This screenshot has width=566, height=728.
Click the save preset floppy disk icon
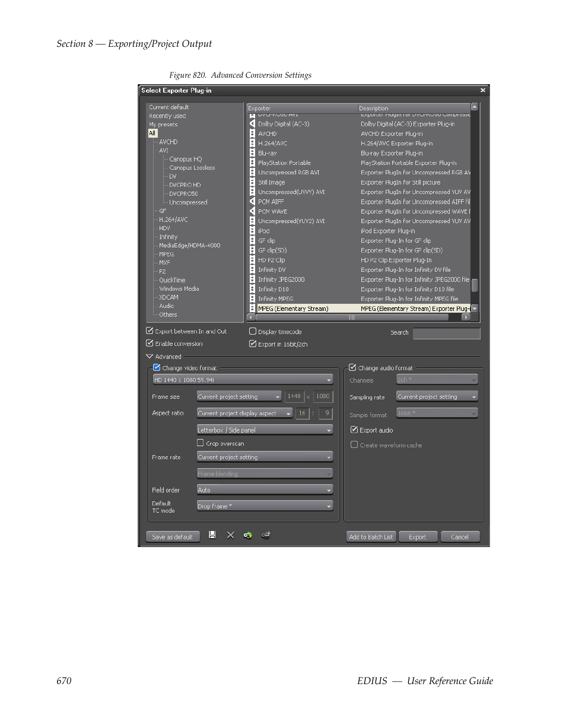tap(212, 535)
